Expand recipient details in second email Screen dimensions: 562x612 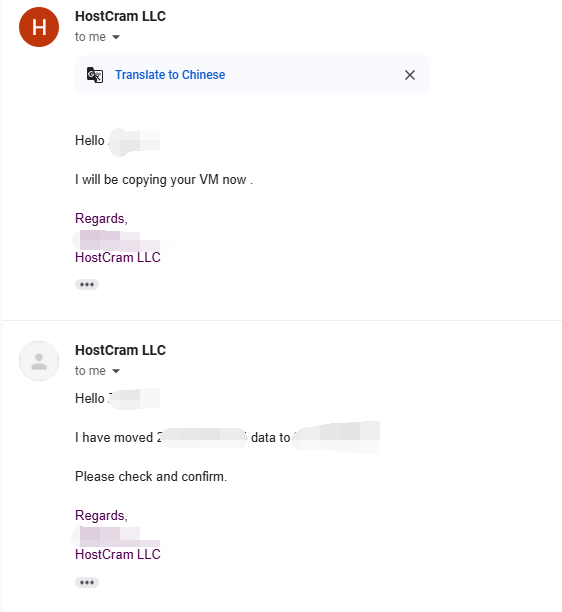pyautogui.click(x=116, y=371)
